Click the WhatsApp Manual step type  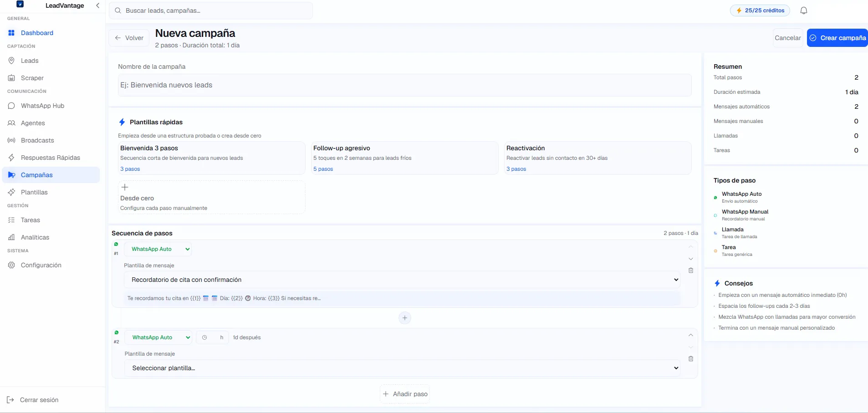coord(741,215)
